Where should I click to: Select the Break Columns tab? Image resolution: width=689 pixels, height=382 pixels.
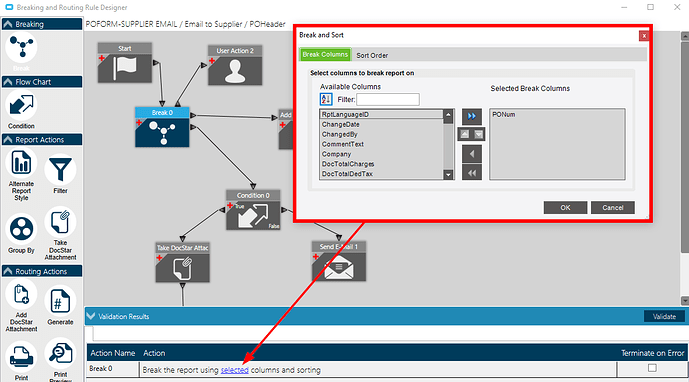click(325, 55)
